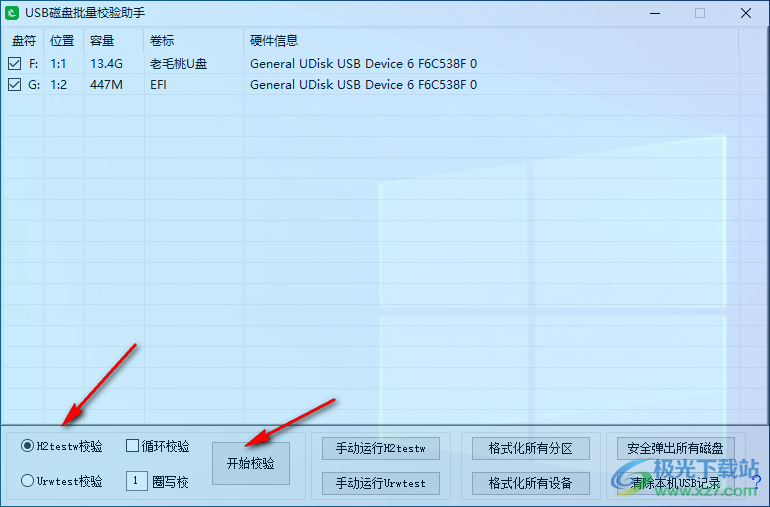Sort by the 位置 column header
The image size is (770, 507).
64,40
